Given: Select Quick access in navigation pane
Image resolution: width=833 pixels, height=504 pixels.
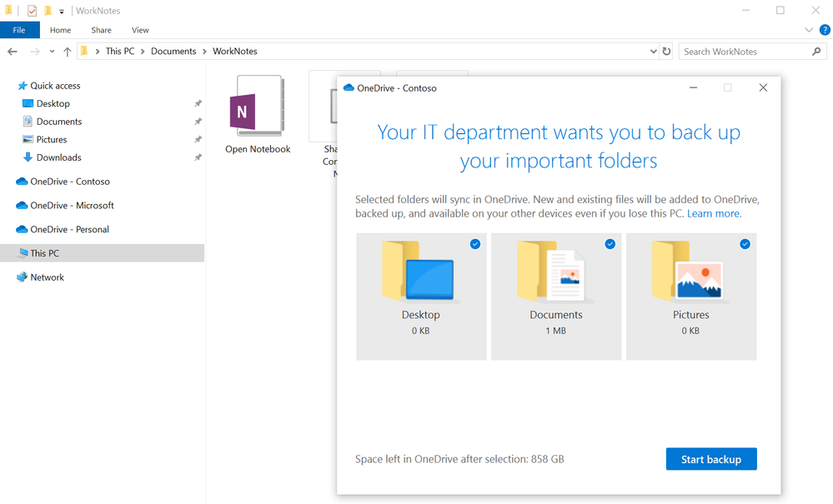Looking at the screenshot, I should [x=55, y=86].
